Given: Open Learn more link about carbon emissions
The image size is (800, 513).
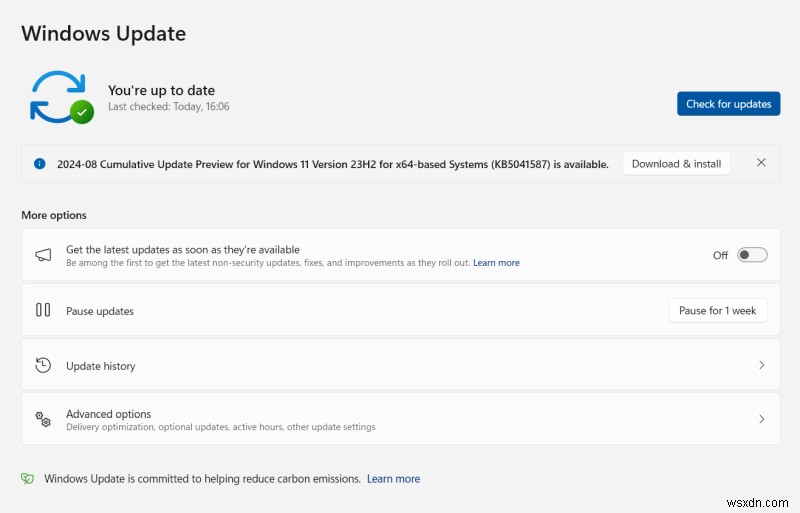Looking at the screenshot, I should (x=393, y=479).
